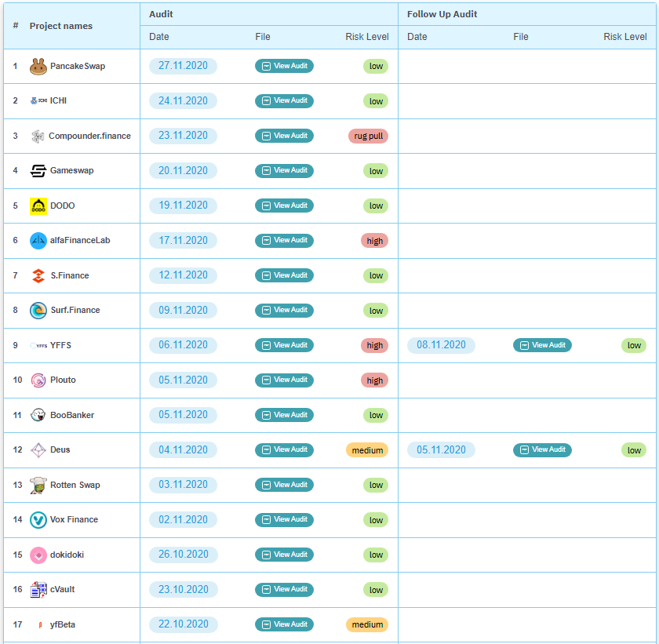Click the Plouto purple logo
Viewport: 659px width, 644px height.
38,380
